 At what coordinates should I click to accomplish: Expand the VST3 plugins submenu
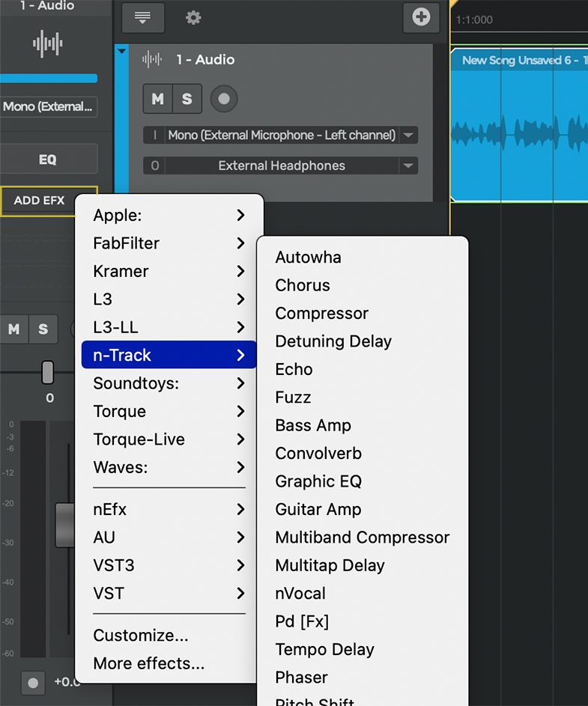[x=169, y=565]
